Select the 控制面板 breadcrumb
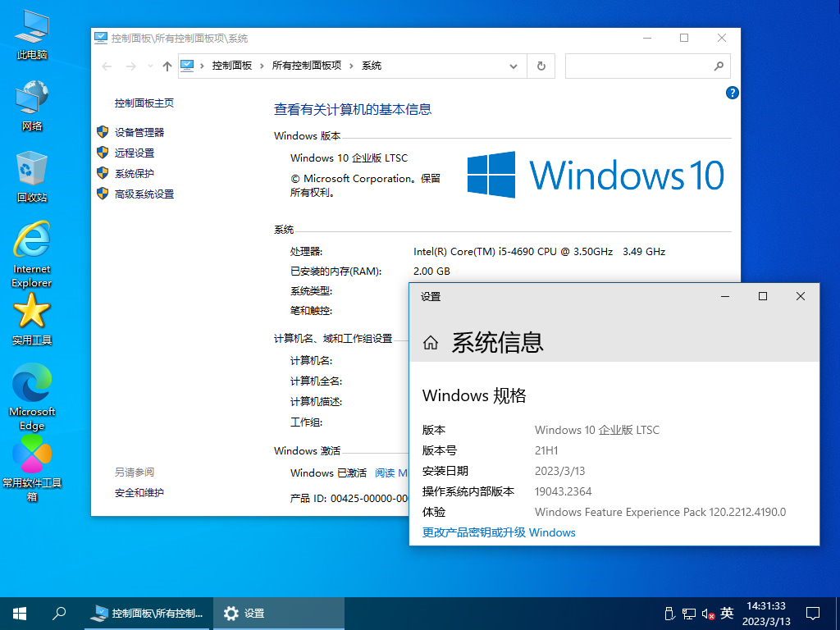Viewport: 840px width, 630px height. click(x=232, y=66)
